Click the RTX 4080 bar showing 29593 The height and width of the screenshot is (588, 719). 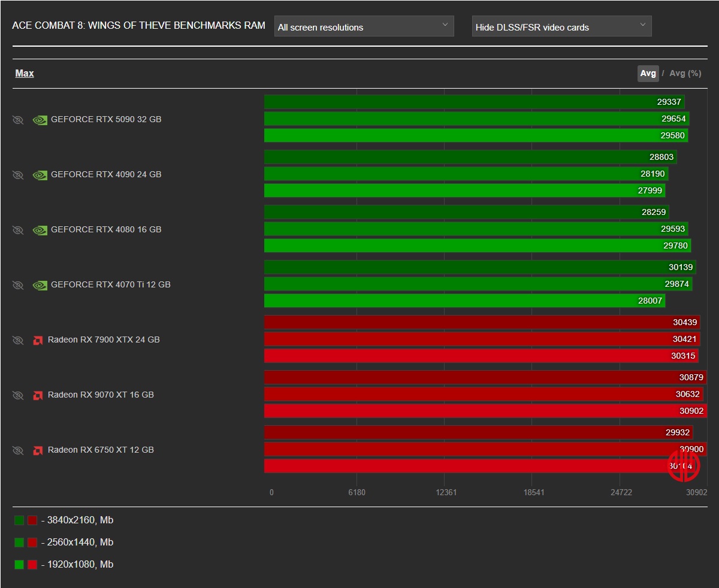click(x=476, y=229)
